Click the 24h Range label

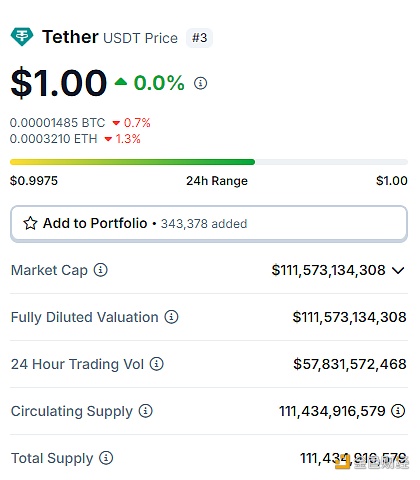click(217, 181)
